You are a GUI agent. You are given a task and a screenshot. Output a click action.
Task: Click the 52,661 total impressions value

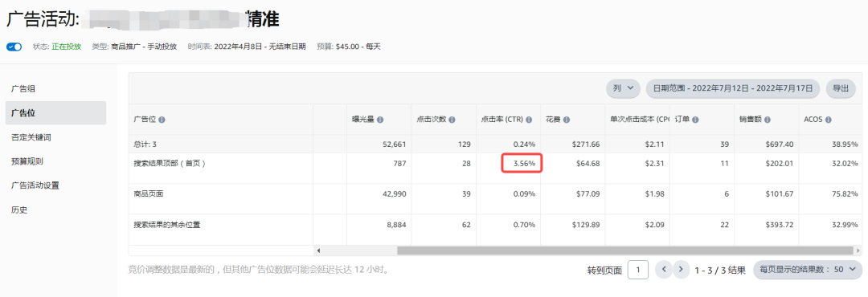point(393,144)
